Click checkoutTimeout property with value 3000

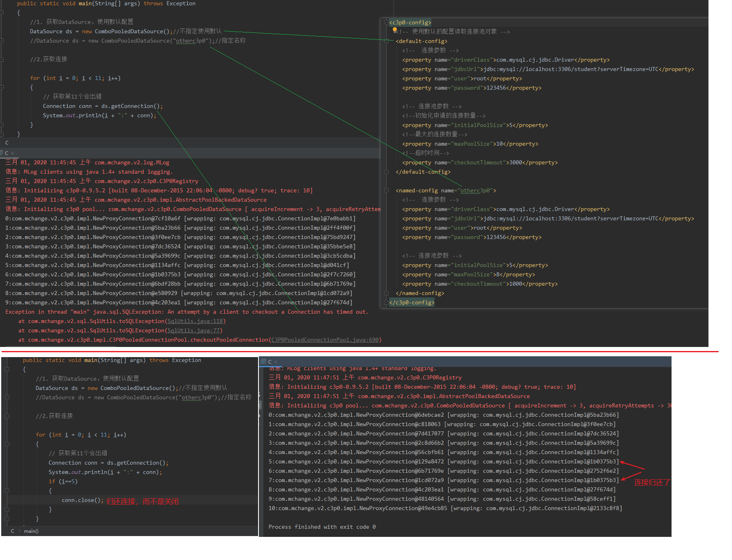tap(480, 162)
